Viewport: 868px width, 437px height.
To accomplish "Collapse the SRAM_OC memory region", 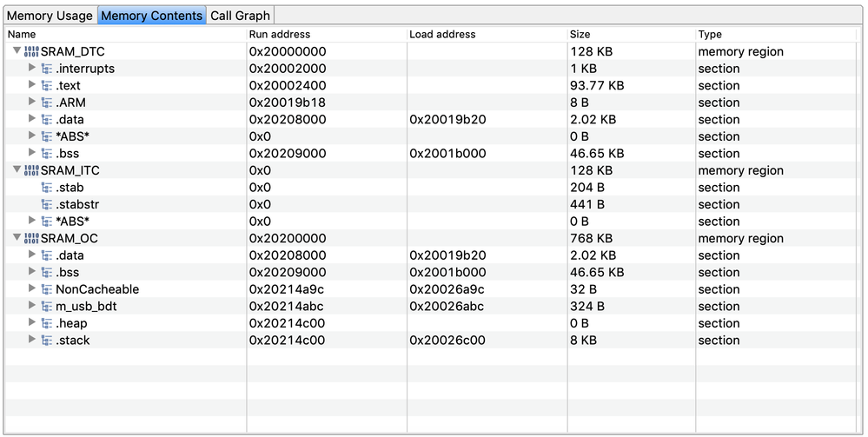I will tap(17, 238).
